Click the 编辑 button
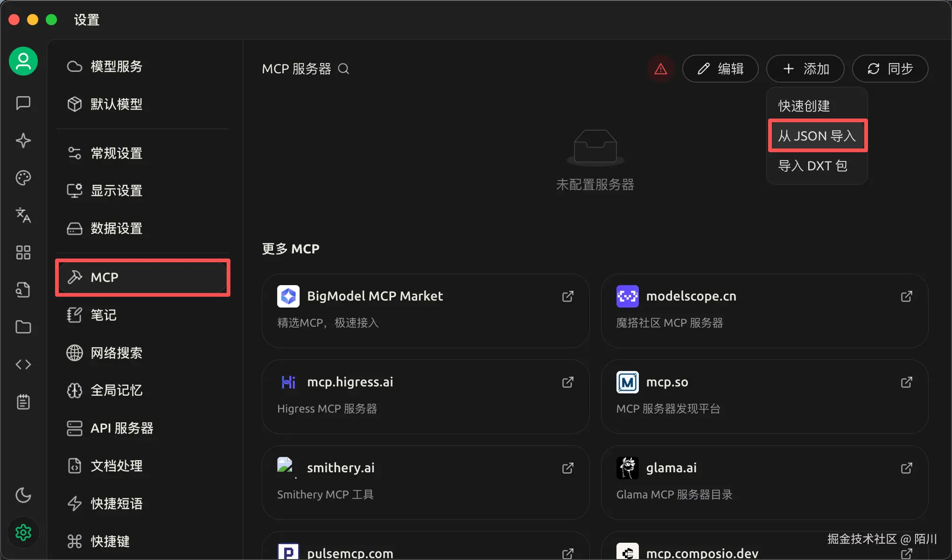 pos(720,69)
